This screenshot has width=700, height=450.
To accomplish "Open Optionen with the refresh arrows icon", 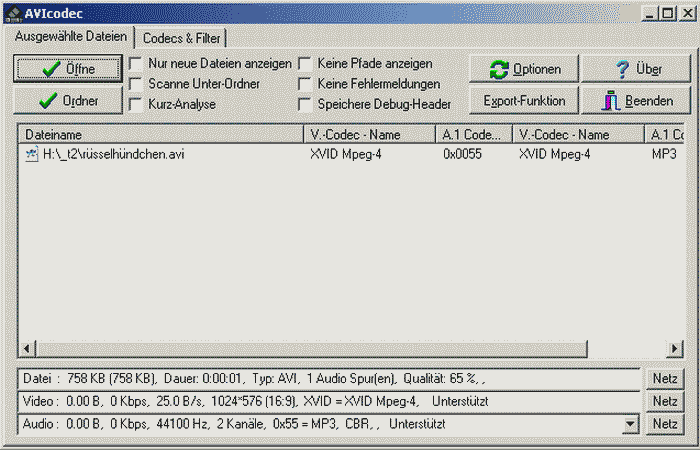I will point(523,69).
